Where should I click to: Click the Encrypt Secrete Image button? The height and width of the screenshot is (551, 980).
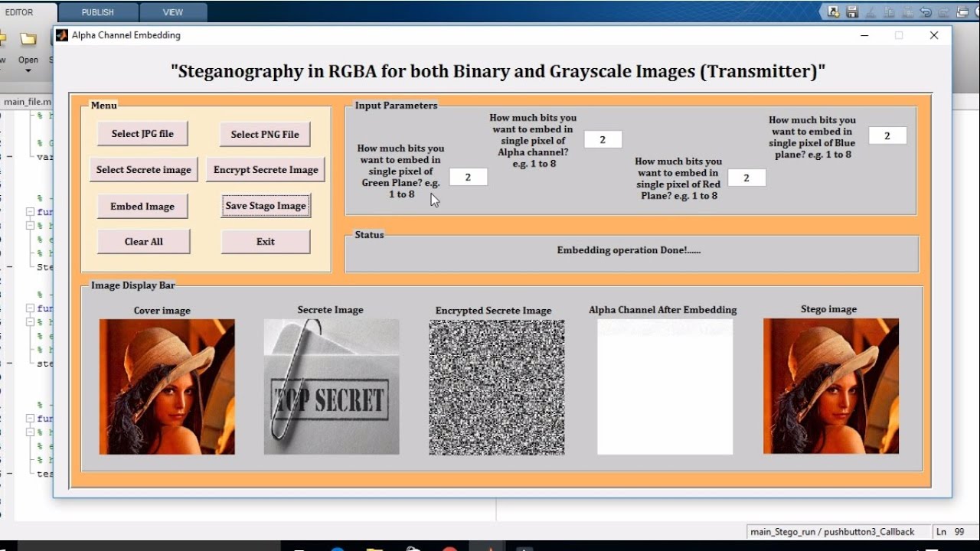point(266,170)
